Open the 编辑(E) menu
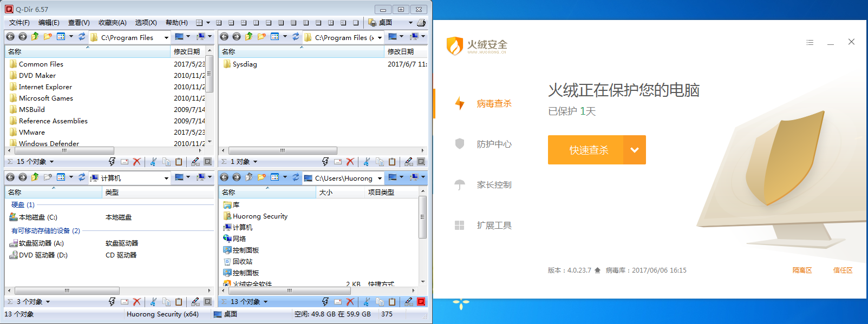 coord(49,23)
